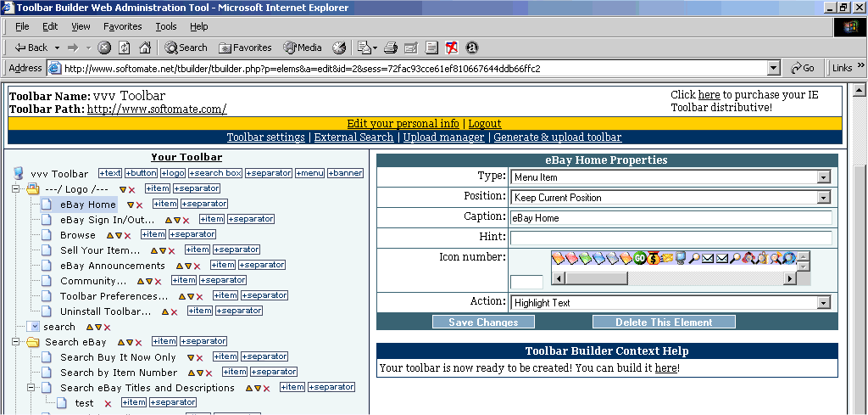Open the Favorites menu
The height and width of the screenshot is (415, 868).
click(122, 26)
